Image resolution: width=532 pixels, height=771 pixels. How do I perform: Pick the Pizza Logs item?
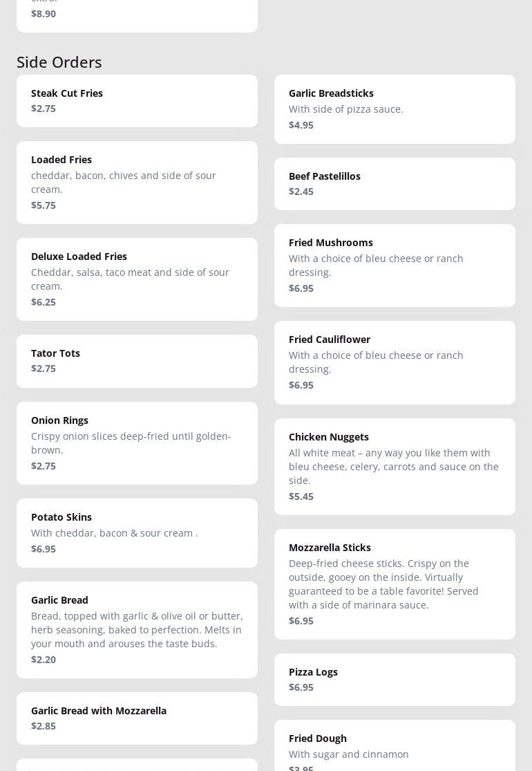395,679
